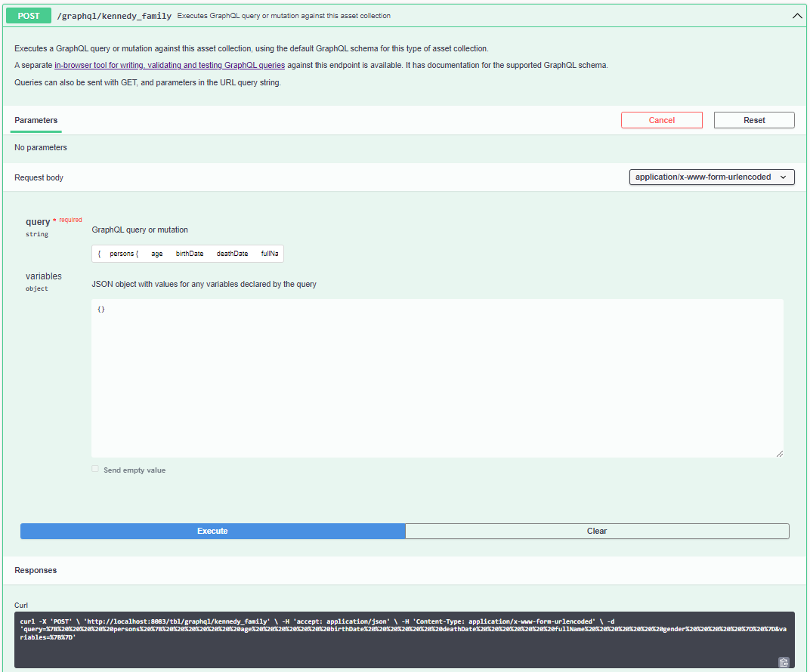This screenshot has width=810, height=672.
Task: Collapse the kennedy_family endpoint panel
Action: [796, 15]
